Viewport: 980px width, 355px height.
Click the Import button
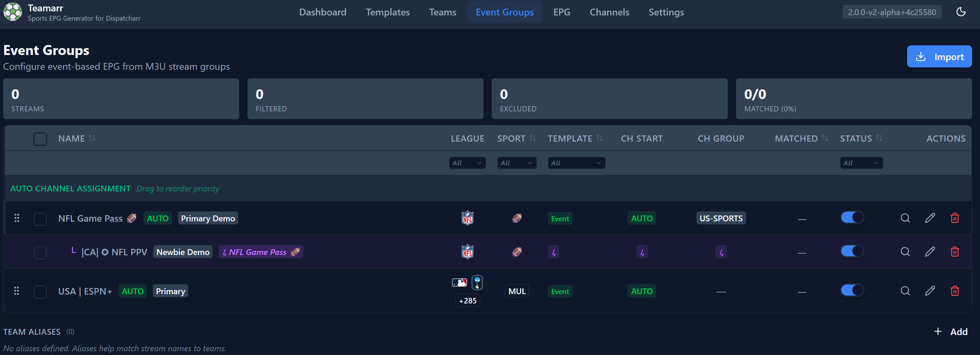(x=939, y=57)
